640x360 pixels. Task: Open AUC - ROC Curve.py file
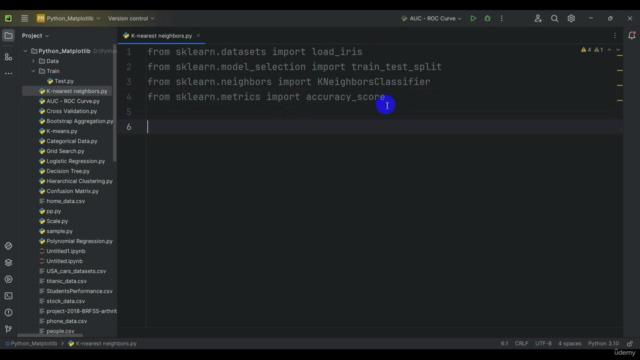click(73, 101)
